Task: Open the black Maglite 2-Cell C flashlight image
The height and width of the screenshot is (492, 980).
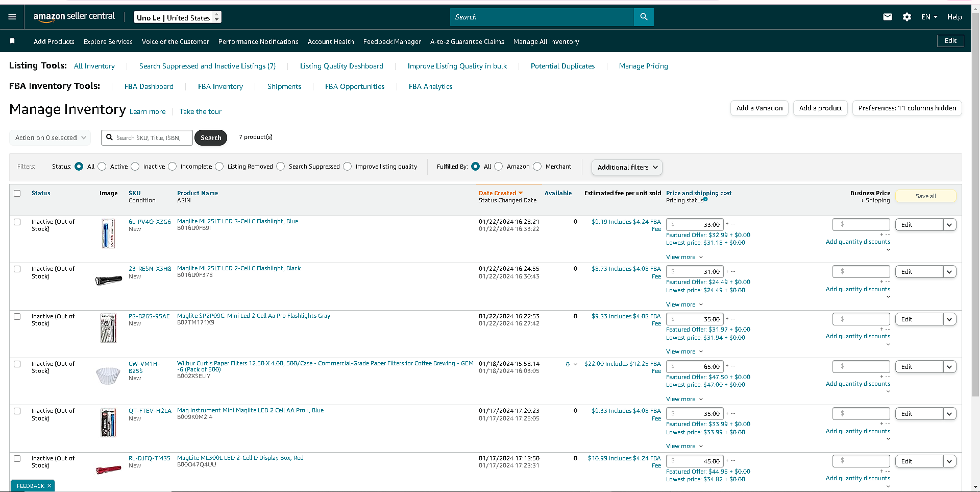Action: pyautogui.click(x=109, y=279)
